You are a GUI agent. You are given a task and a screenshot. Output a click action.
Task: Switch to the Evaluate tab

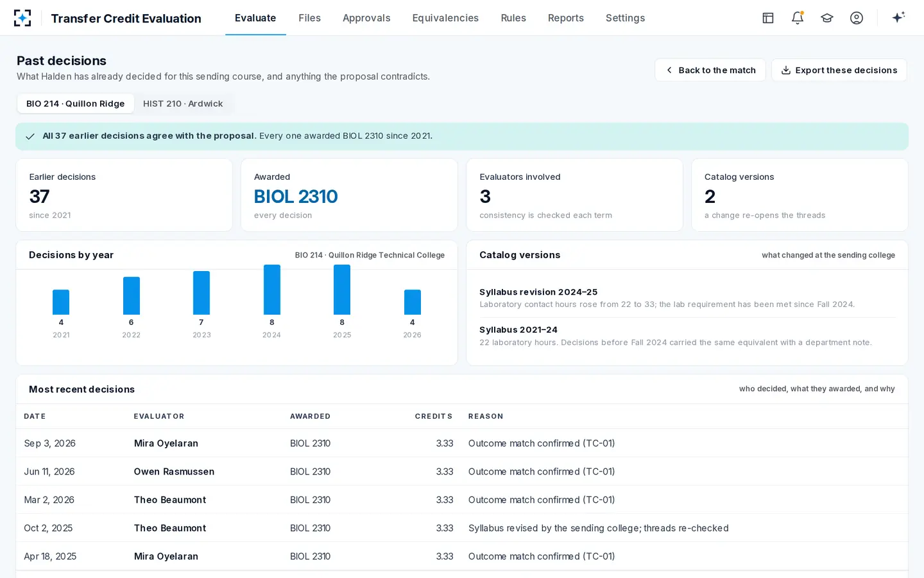click(x=255, y=18)
